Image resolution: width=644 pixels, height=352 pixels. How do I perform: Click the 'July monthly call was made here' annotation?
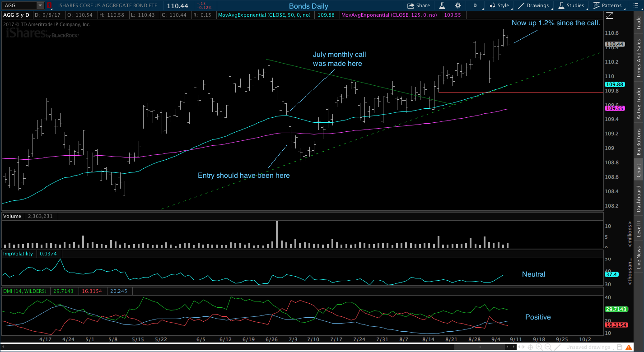point(340,59)
